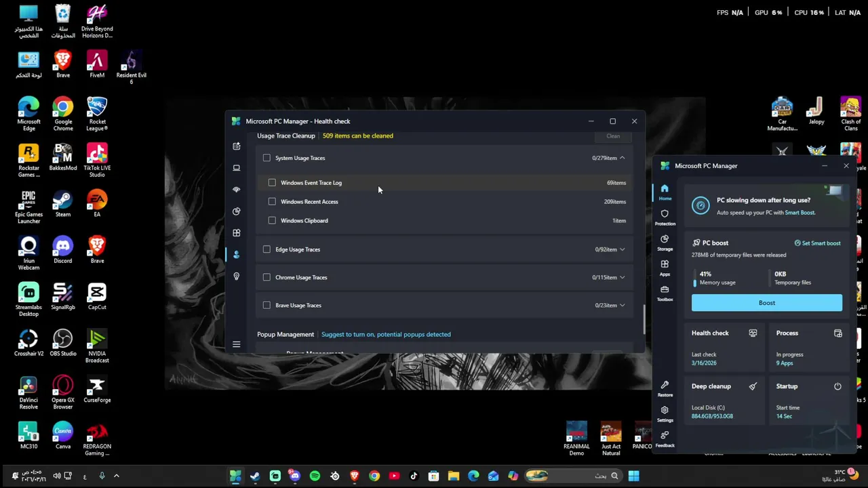868x488 pixels.
Task: Go to Home in PC Manager sidebar
Action: (665, 192)
